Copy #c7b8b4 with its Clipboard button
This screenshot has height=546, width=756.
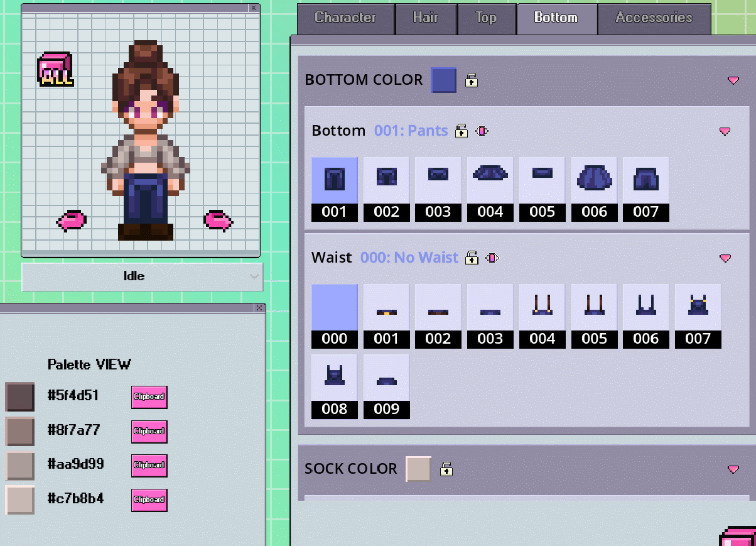click(149, 500)
